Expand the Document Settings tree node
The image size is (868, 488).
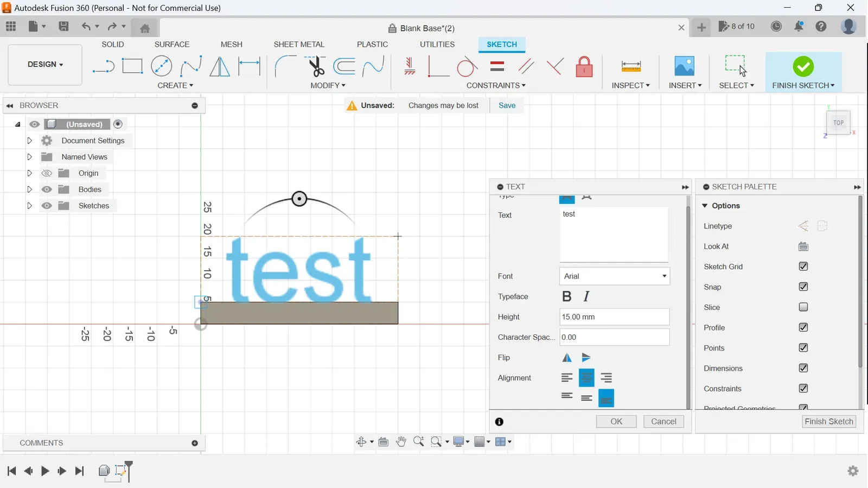pyautogui.click(x=29, y=141)
